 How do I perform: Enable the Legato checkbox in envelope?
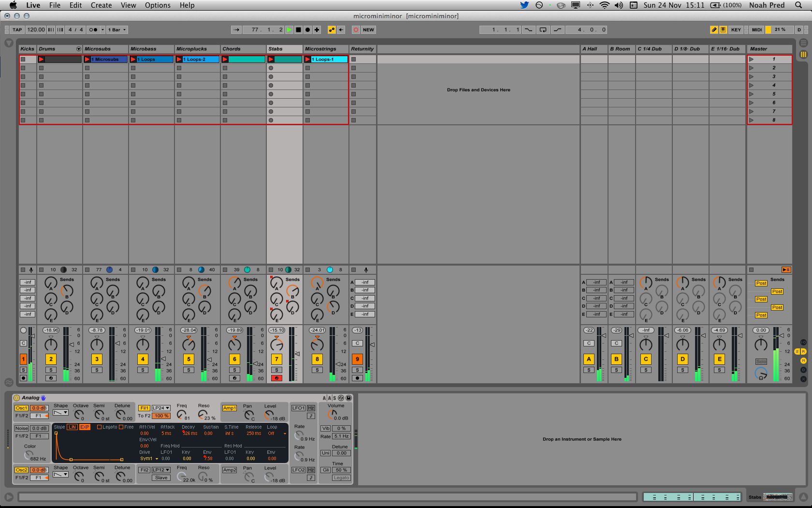(99, 427)
